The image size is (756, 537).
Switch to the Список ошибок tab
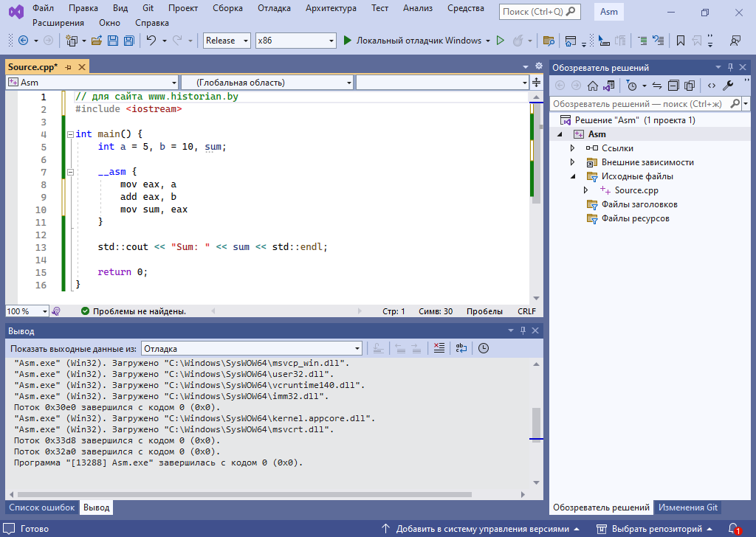pyautogui.click(x=41, y=507)
